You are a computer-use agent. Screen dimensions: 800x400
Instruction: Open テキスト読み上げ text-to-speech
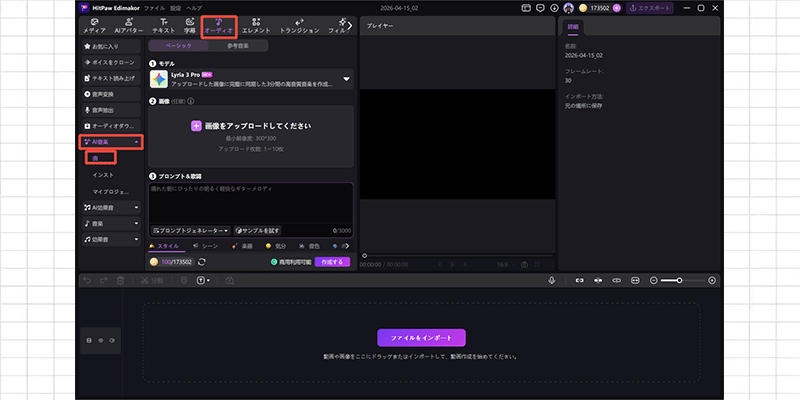[111, 78]
